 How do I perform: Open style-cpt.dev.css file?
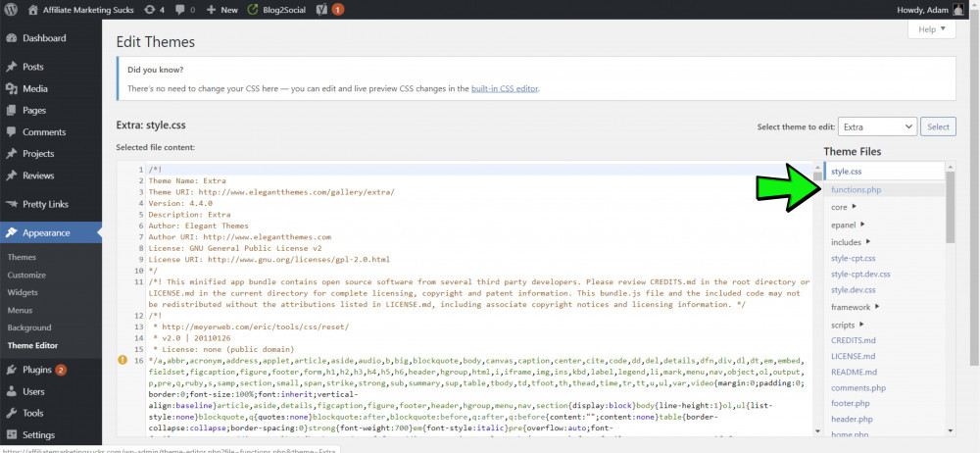coord(860,274)
